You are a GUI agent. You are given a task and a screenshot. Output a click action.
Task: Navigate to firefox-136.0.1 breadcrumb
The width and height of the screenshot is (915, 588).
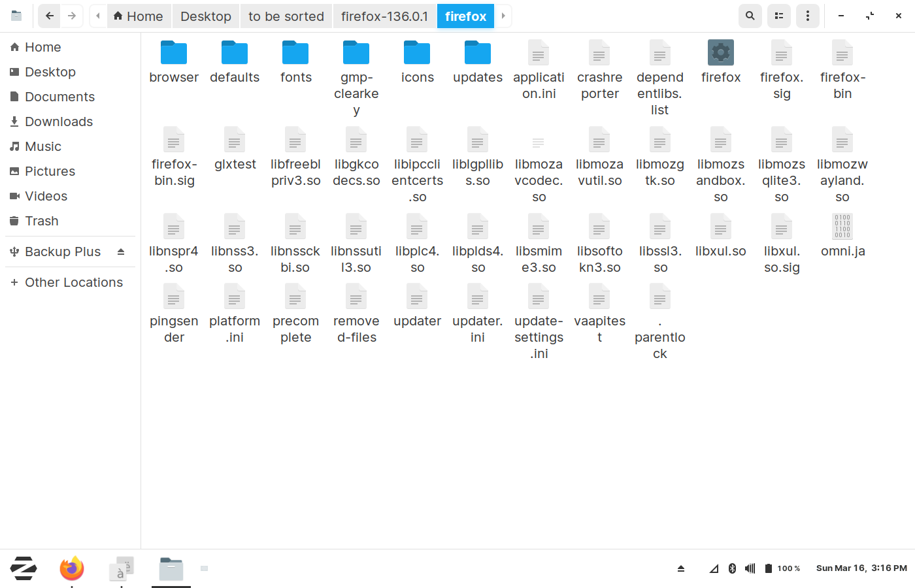(x=384, y=16)
